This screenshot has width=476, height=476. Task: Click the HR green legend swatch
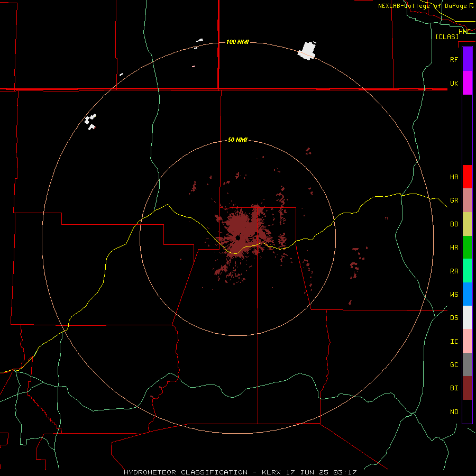tap(467, 248)
